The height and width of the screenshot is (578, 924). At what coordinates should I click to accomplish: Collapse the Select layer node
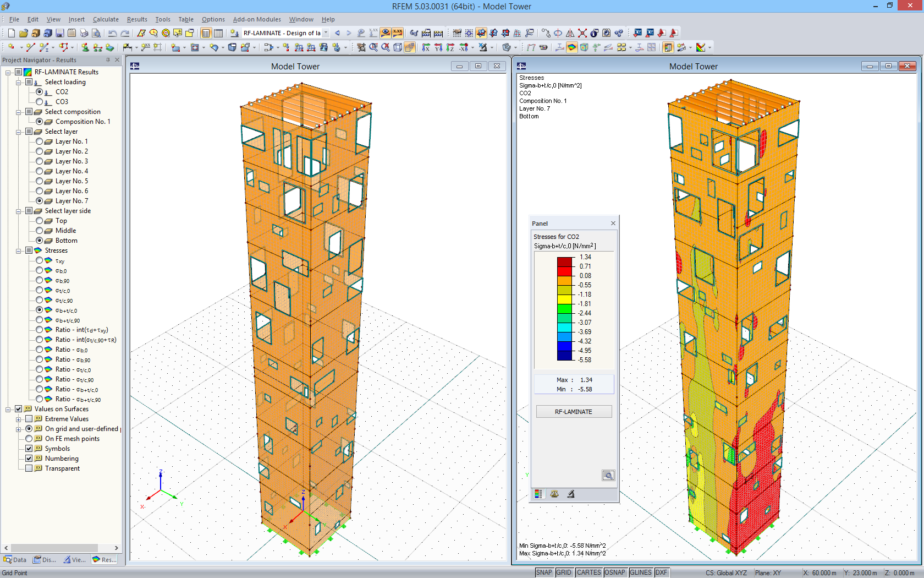tap(19, 132)
